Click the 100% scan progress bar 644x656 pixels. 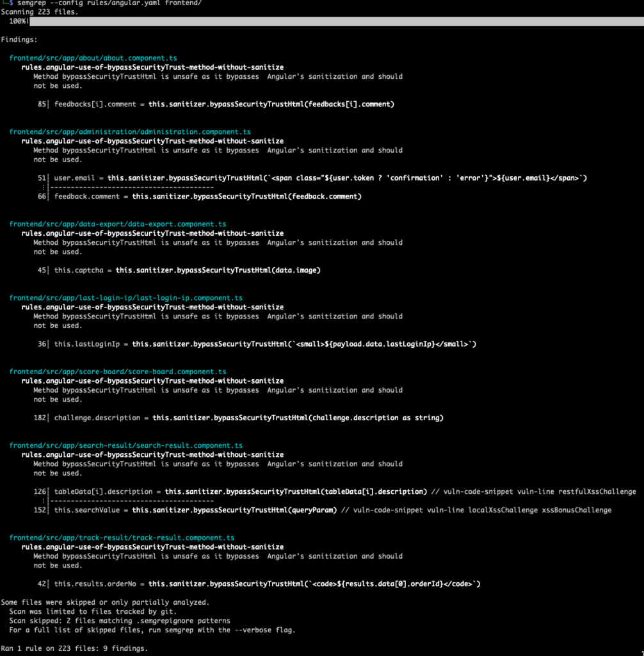[336, 21]
